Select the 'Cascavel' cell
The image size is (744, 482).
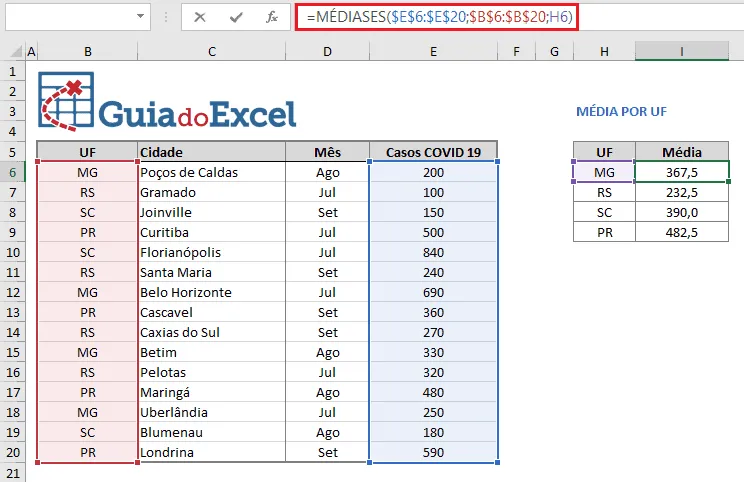212,312
